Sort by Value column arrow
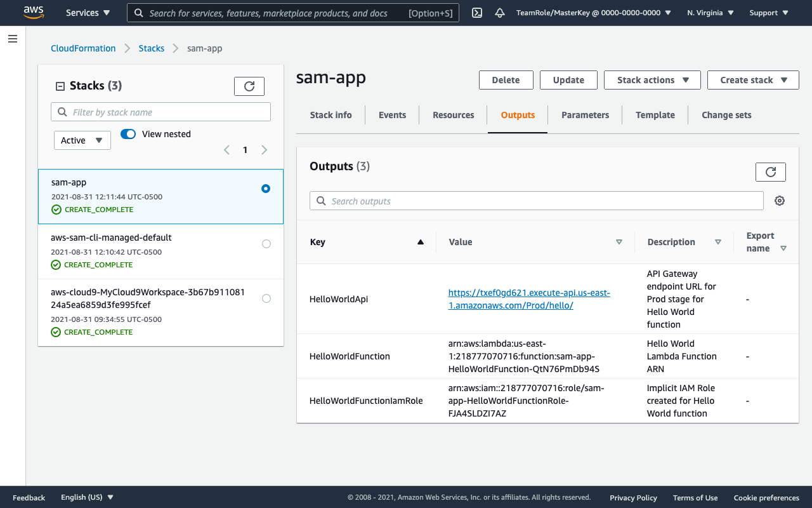Image resolution: width=812 pixels, height=508 pixels. click(619, 242)
